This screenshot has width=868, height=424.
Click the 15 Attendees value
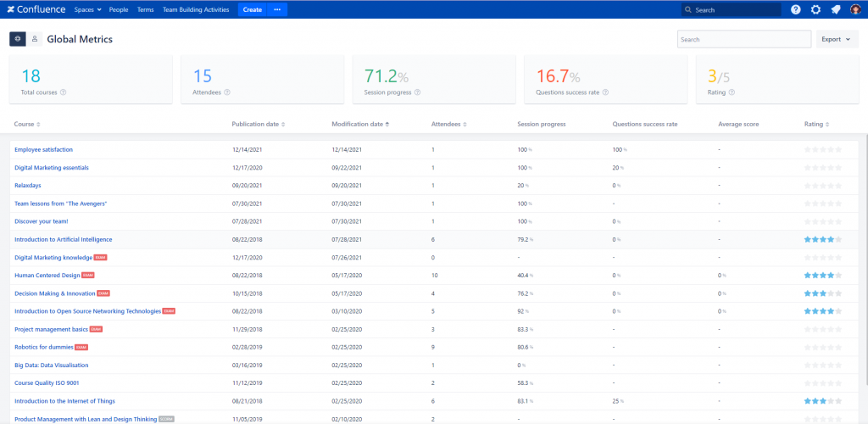pos(202,76)
